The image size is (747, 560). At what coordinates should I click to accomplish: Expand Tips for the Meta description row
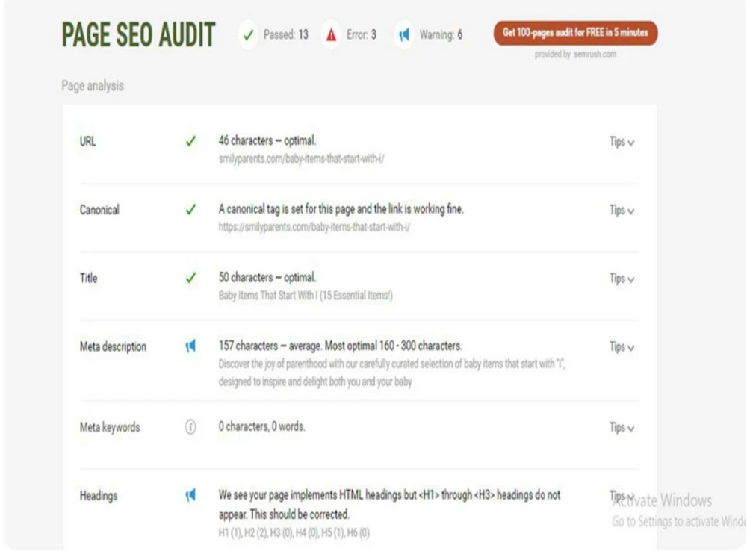click(622, 347)
